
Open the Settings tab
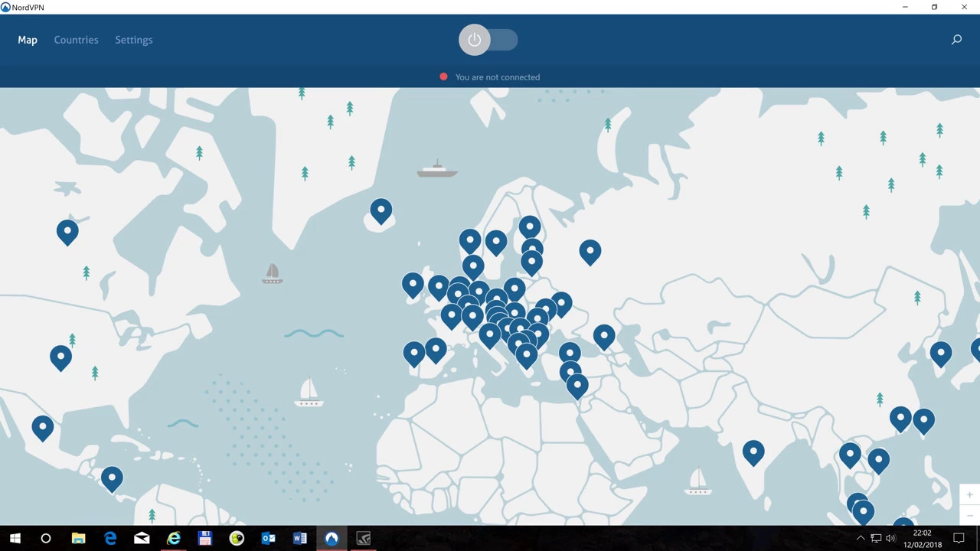(134, 40)
